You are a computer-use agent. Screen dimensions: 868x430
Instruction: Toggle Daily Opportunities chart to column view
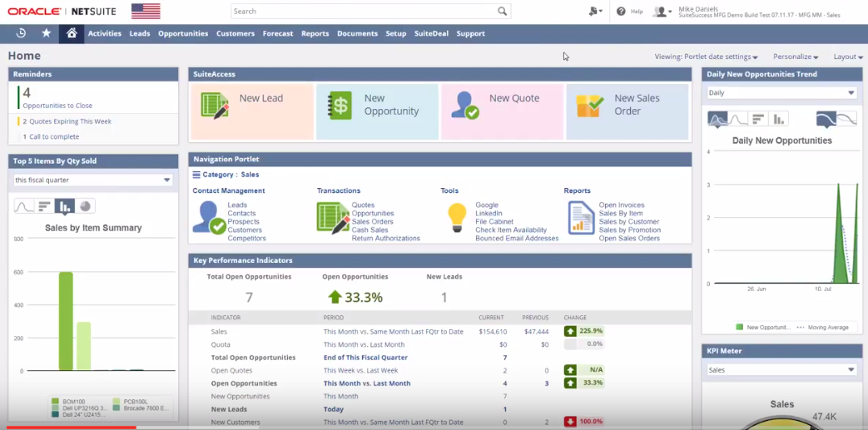pyautogui.click(x=779, y=119)
